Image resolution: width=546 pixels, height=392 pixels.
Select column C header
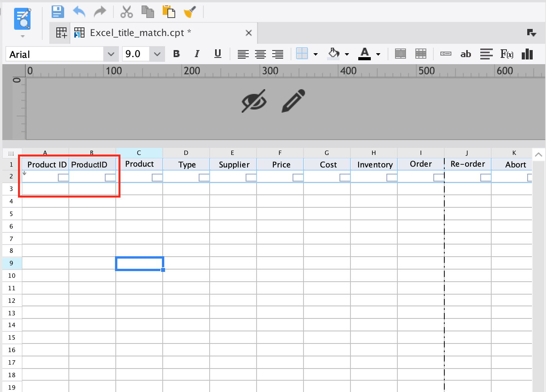[139, 153]
